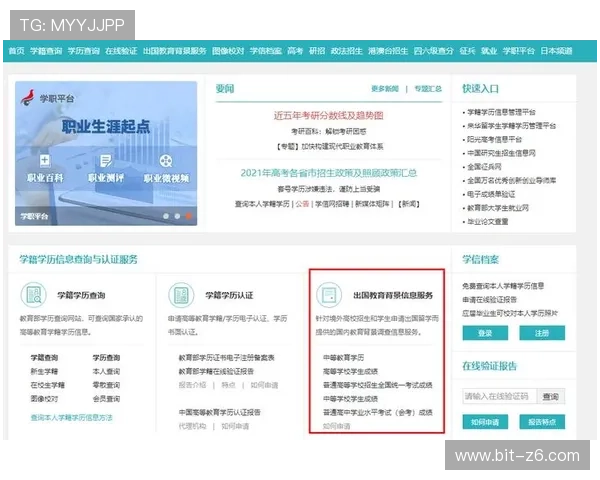Open 港澳台招生 in the navigation bar

click(x=388, y=51)
